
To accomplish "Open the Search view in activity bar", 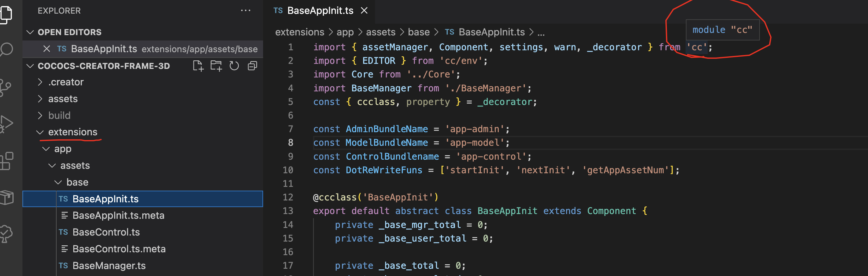I will coord(7,49).
